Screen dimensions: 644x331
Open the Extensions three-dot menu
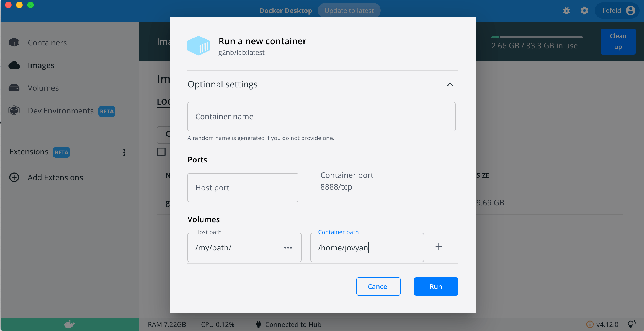click(124, 152)
